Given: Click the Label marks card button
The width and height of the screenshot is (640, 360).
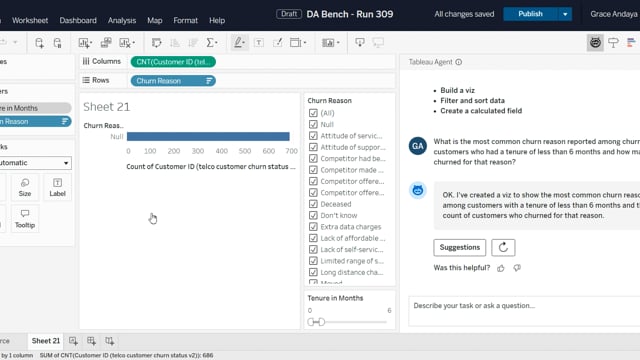Looking at the screenshot, I should (57, 187).
